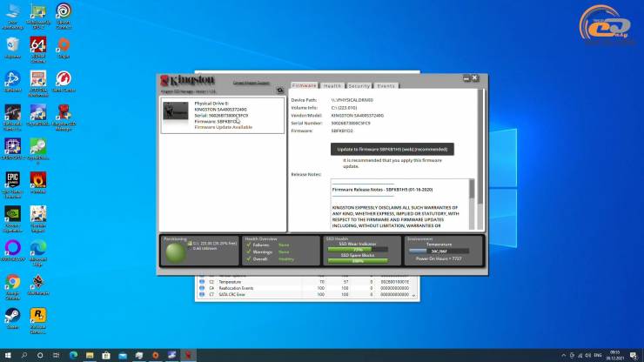The image size is (644, 362).
Task: Click the Warnings green checkmark
Action: coord(249,251)
